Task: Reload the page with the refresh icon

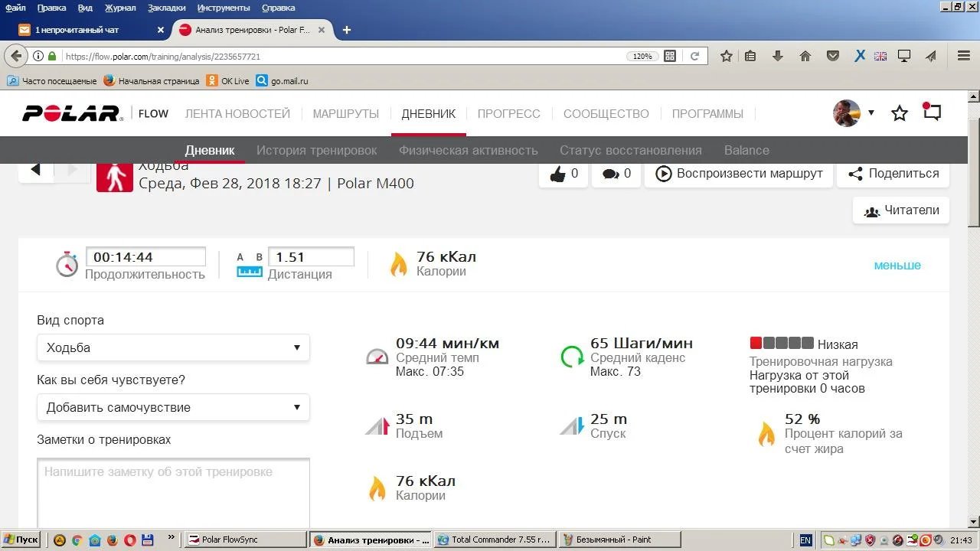Action: click(695, 56)
